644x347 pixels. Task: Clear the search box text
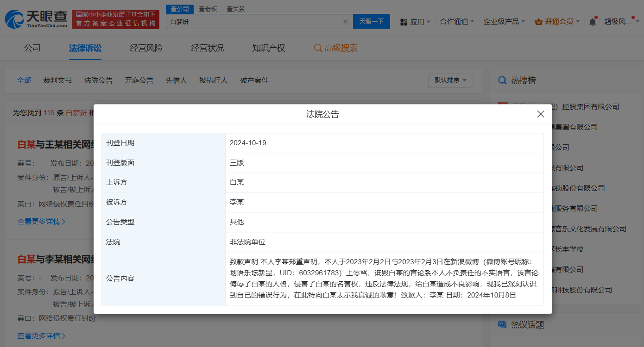[x=345, y=22]
